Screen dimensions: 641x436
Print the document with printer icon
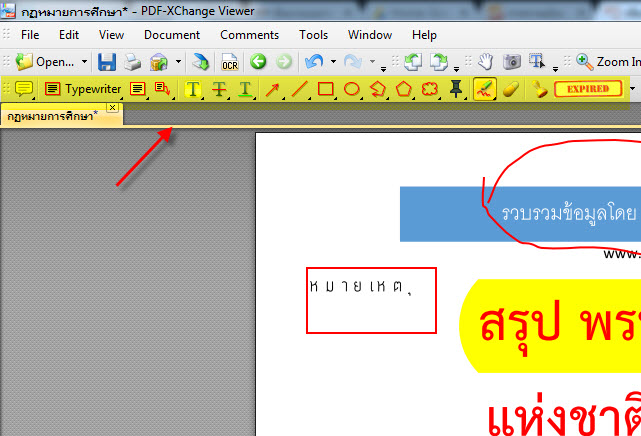pos(132,62)
